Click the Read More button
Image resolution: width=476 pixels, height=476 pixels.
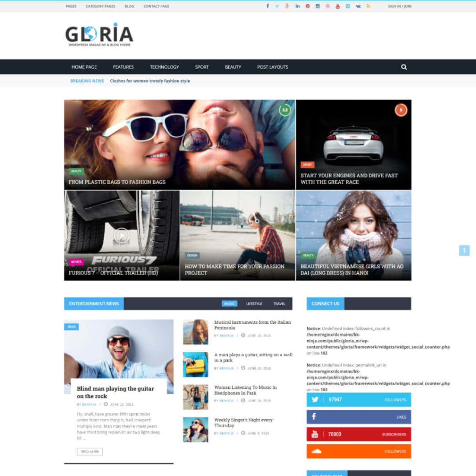click(x=90, y=452)
